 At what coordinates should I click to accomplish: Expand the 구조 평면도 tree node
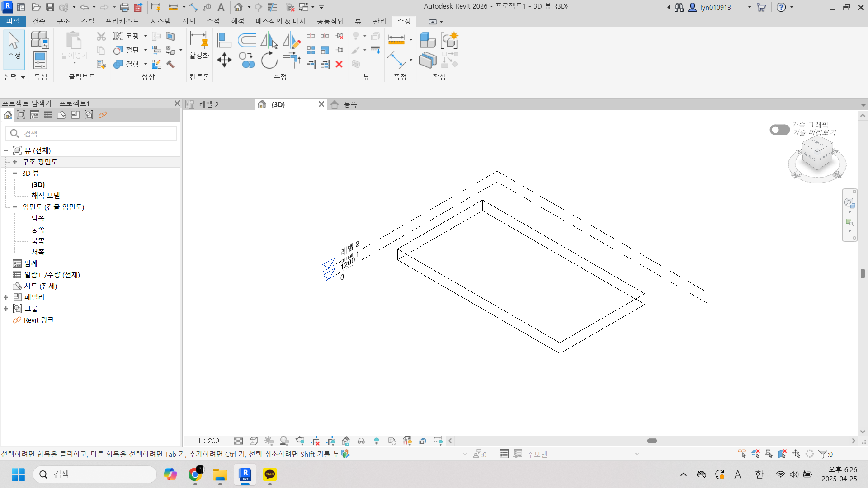pos(15,162)
